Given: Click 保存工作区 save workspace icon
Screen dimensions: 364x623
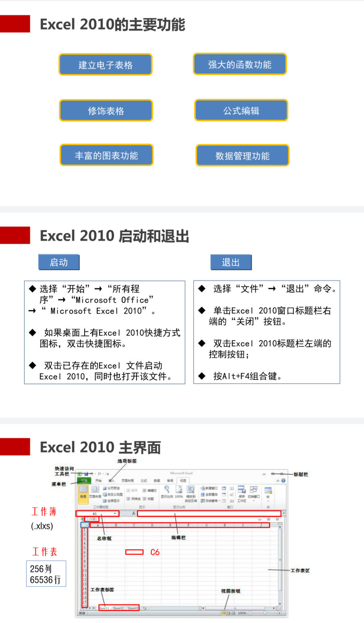Looking at the screenshot, I should click(x=242, y=494).
